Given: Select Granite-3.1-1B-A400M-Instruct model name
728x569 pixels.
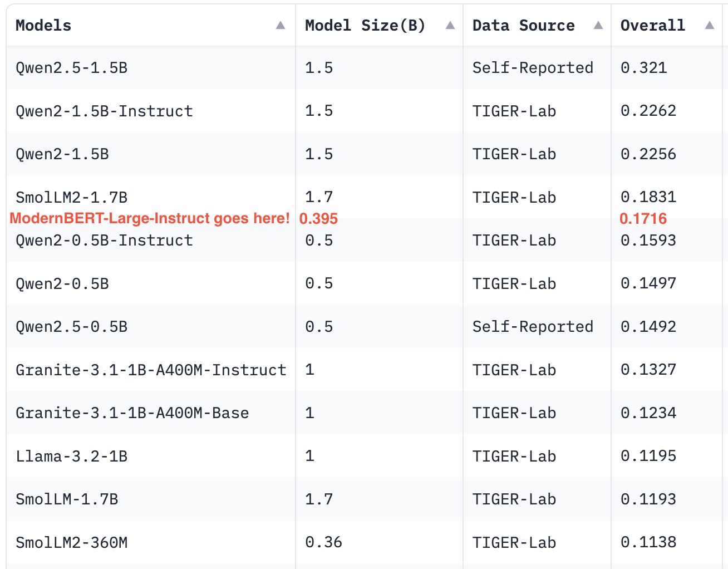Looking at the screenshot, I should (x=151, y=370).
